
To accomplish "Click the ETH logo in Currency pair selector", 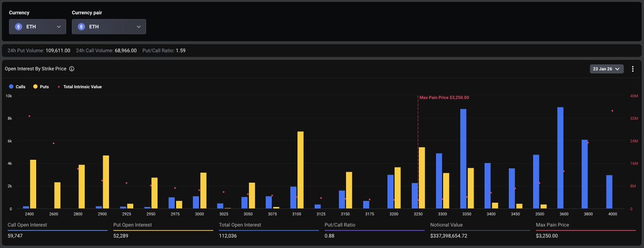I will pos(82,26).
